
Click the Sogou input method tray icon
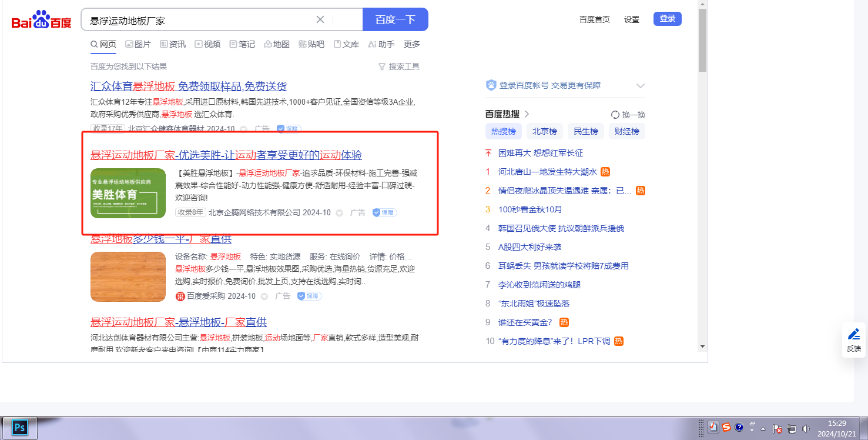(726, 427)
